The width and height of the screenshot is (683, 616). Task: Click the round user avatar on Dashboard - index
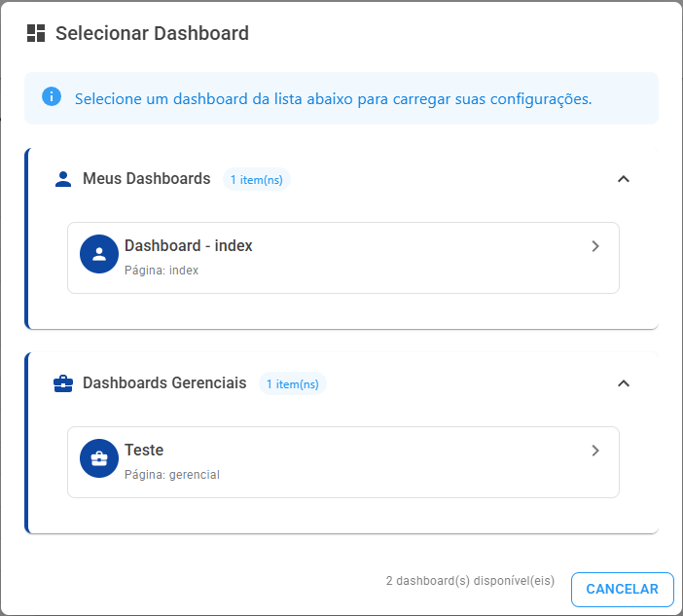[99, 254]
